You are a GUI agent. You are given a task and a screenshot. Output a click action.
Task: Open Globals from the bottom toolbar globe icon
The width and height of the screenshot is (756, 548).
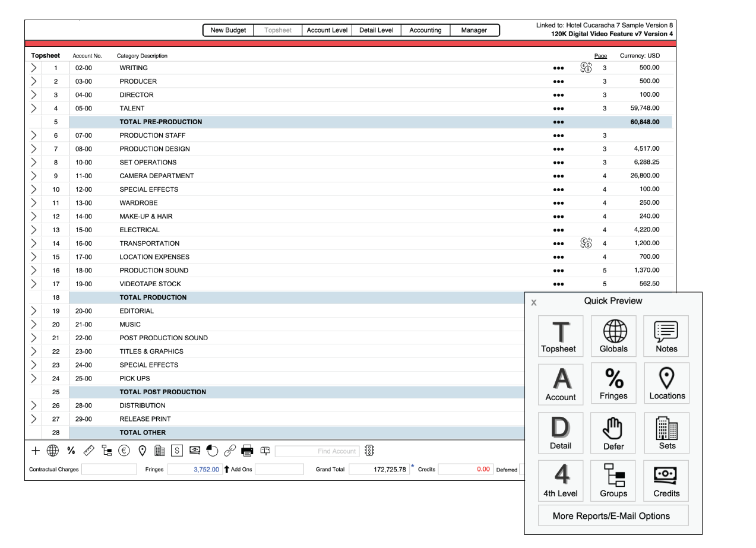tap(53, 451)
